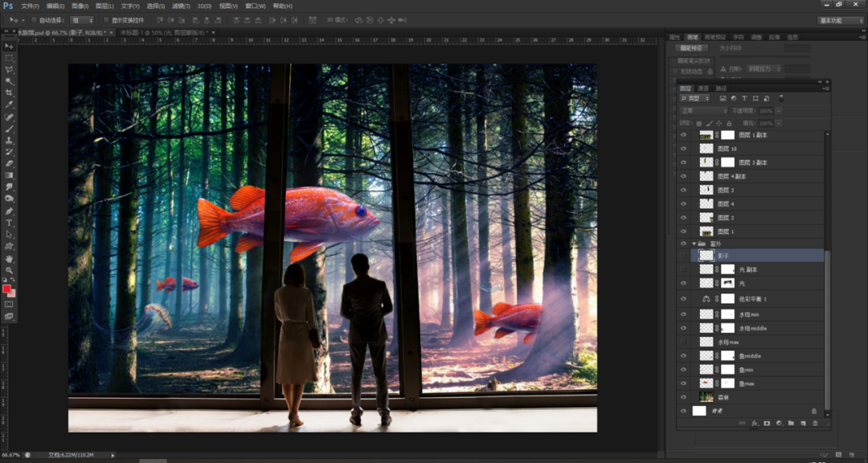Select the Brush tool

[x=9, y=129]
